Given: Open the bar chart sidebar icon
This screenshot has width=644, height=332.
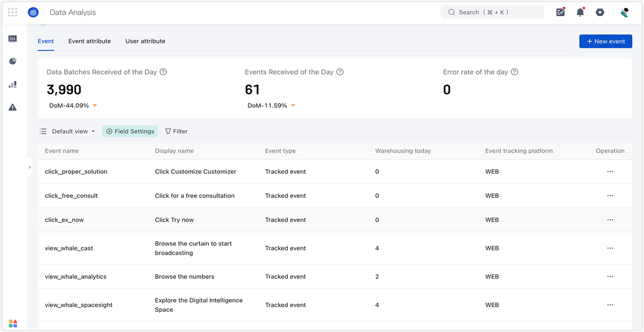Looking at the screenshot, I should (12, 85).
